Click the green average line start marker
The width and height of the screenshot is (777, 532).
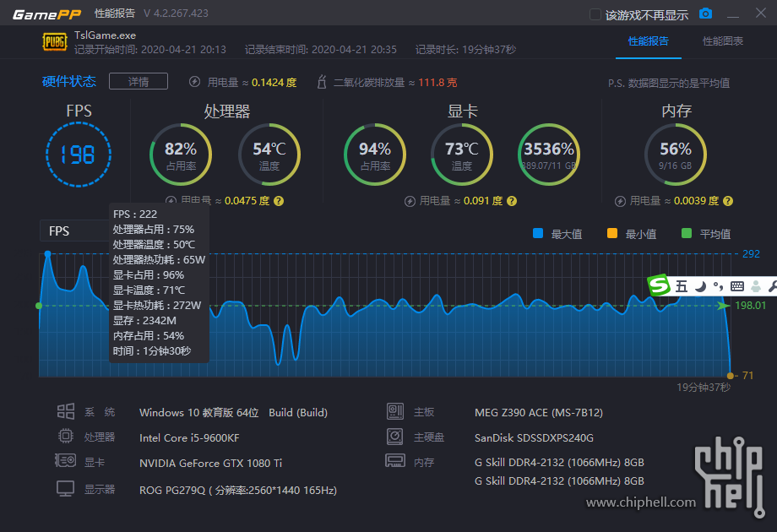pyautogui.click(x=39, y=306)
